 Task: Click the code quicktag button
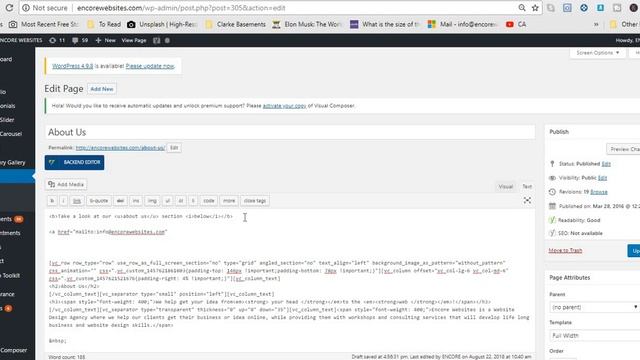pyautogui.click(x=209, y=201)
